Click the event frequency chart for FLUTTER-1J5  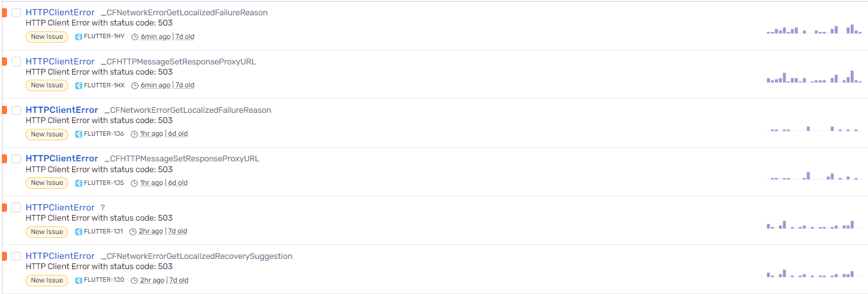tap(814, 175)
